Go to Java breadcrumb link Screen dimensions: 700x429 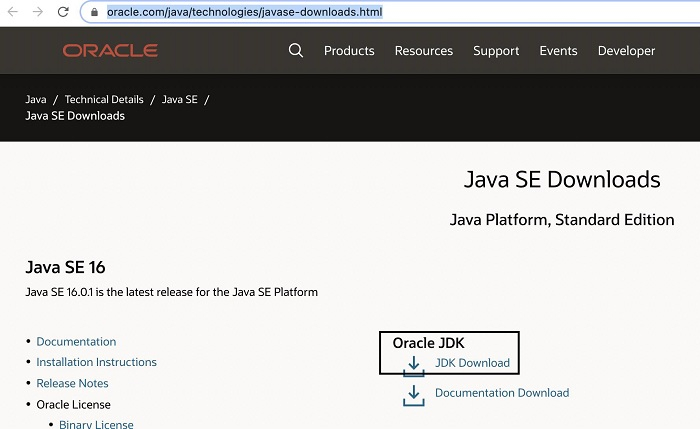click(x=36, y=100)
